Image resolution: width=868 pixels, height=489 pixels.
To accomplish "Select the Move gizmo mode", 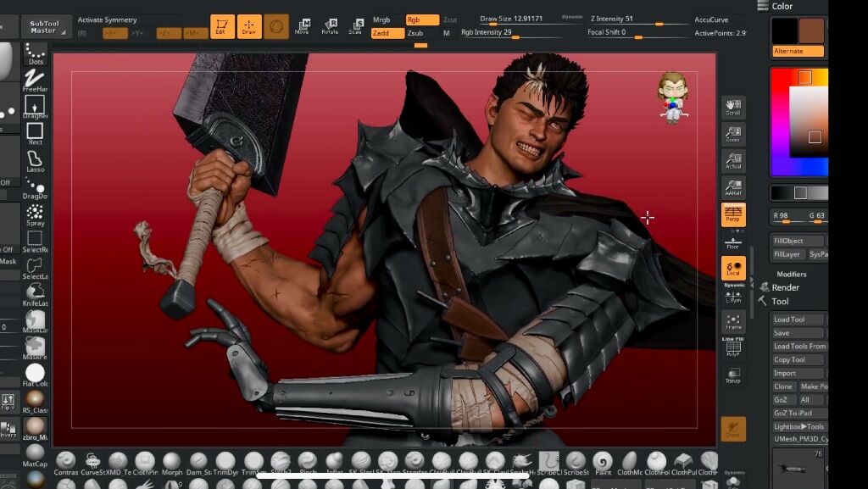I will 303,26.
